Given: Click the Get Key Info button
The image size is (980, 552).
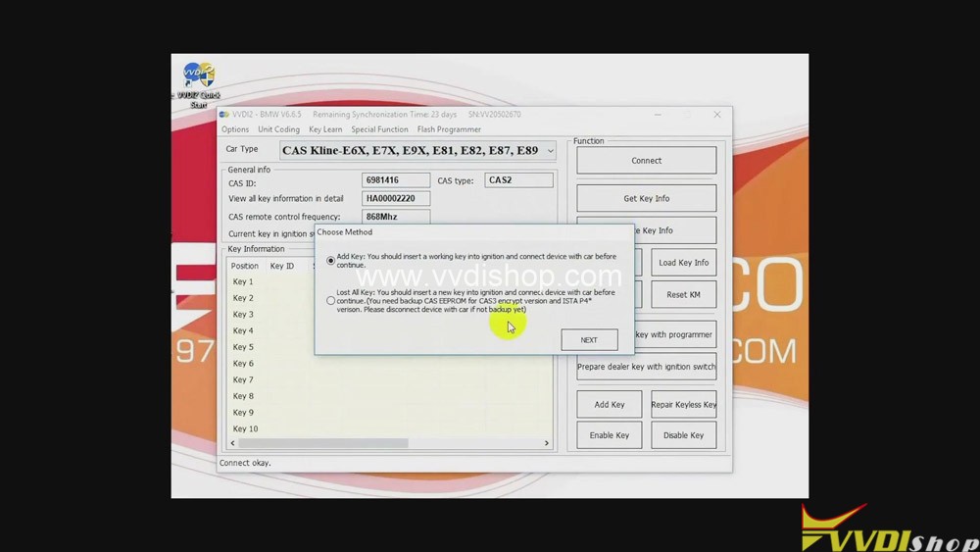Looking at the screenshot, I should point(646,199).
